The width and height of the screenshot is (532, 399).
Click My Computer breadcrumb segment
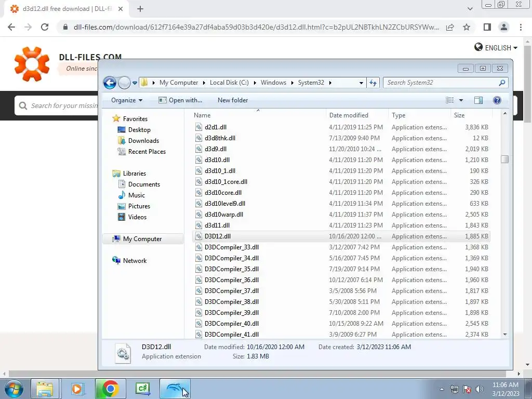(x=179, y=83)
